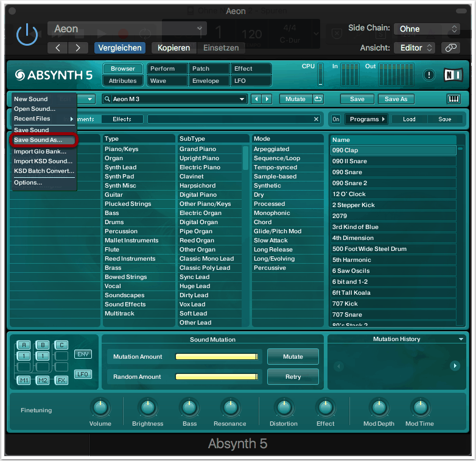Toggle the programs On button
476x461 pixels.
[x=335, y=119]
